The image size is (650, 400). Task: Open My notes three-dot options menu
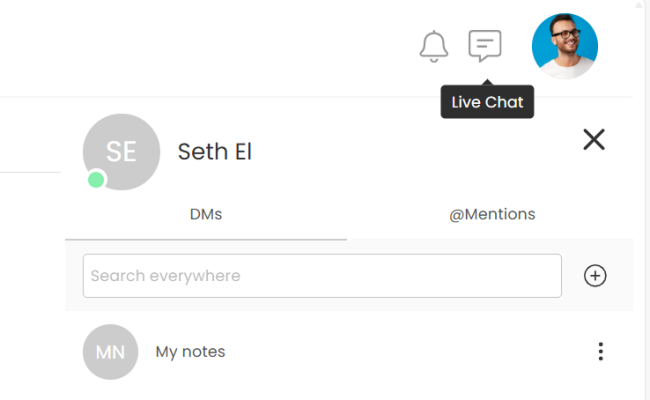click(600, 352)
